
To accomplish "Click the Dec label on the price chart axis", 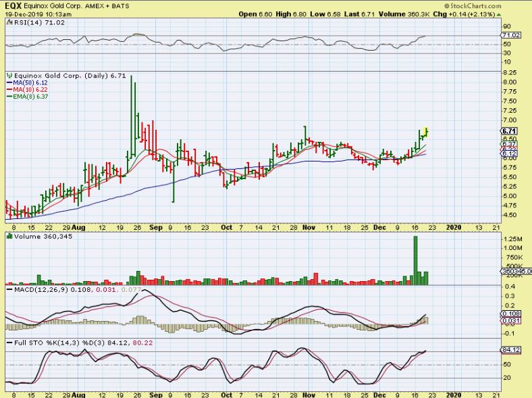I will pyautogui.click(x=379, y=228).
